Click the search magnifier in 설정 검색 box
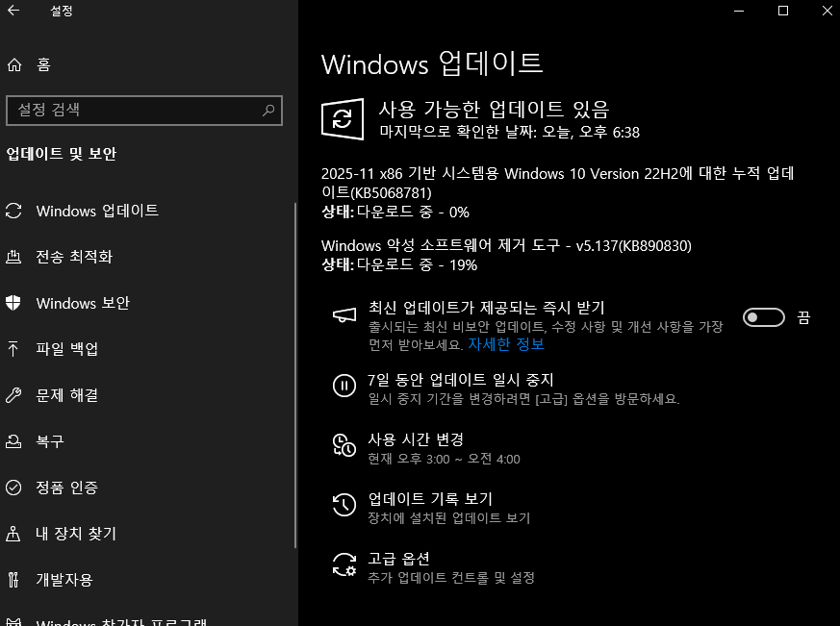The image size is (840, 626). click(268, 111)
